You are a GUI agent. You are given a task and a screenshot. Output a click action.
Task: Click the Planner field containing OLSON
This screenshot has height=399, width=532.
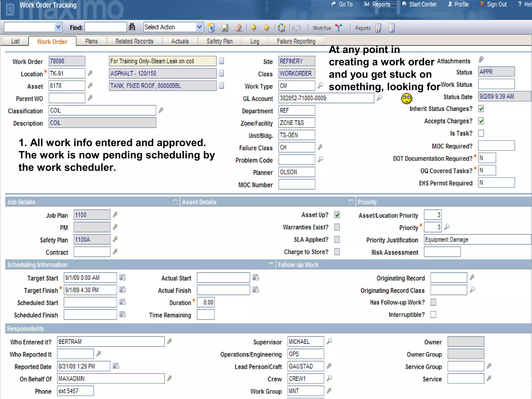pos(297,172)
